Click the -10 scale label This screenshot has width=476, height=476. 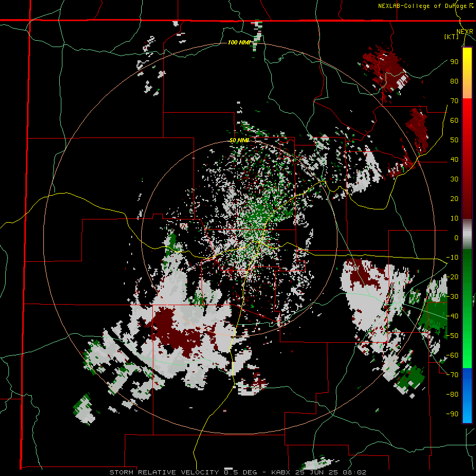point(452,258)
